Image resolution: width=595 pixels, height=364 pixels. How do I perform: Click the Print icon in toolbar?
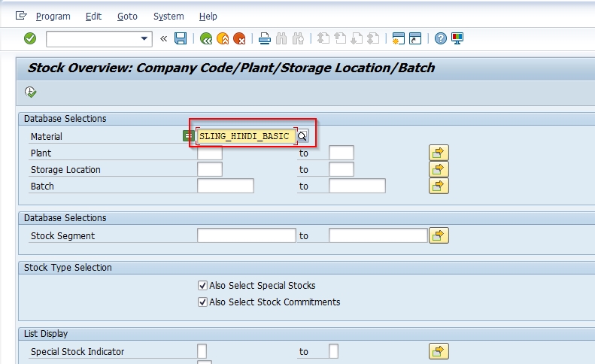265,38
